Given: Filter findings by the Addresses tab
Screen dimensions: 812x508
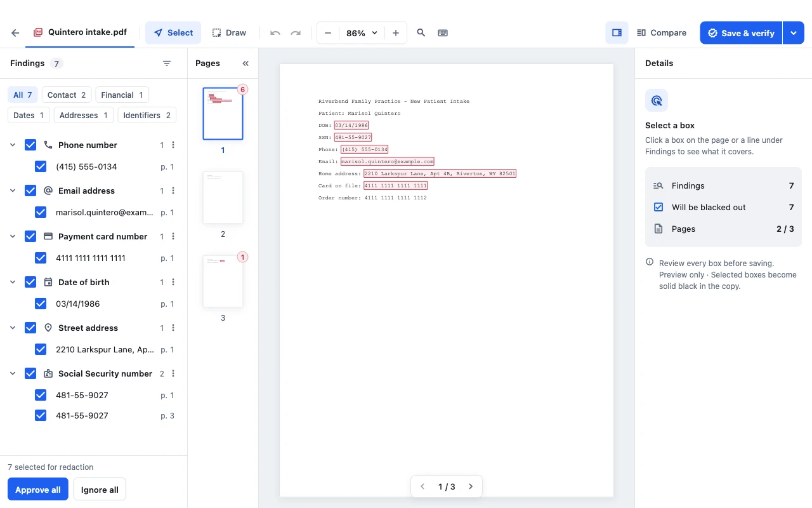Looking at the screenshot, I should (84, 116).
